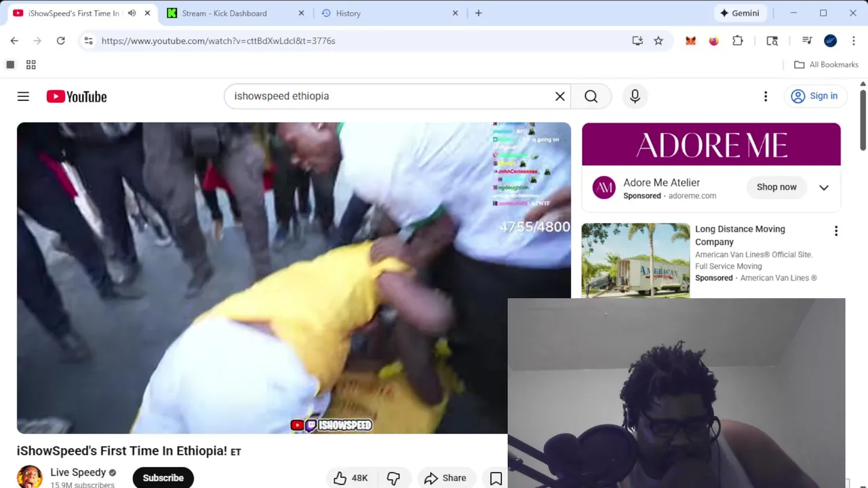Run search with the magnifier button

[x=591, y=96]
